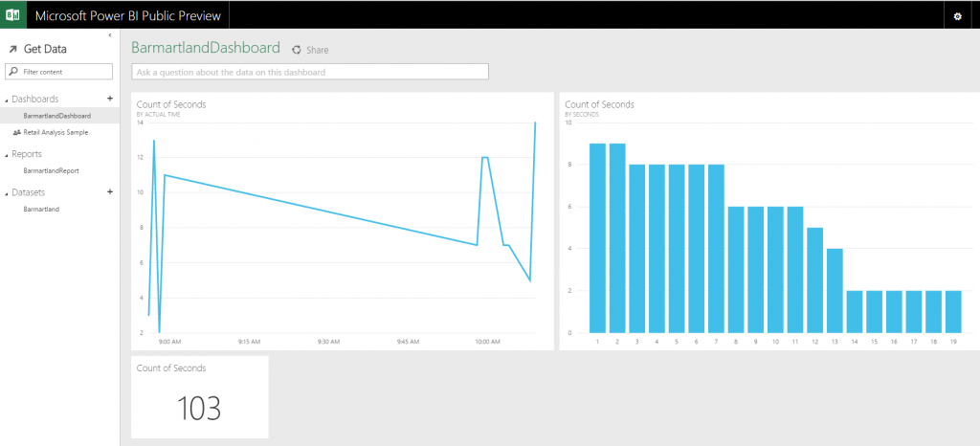Image resolution: width=980 pixels, height=446 pixels.
Task: Add a new dashboard with plus icon
Action: 110,98
